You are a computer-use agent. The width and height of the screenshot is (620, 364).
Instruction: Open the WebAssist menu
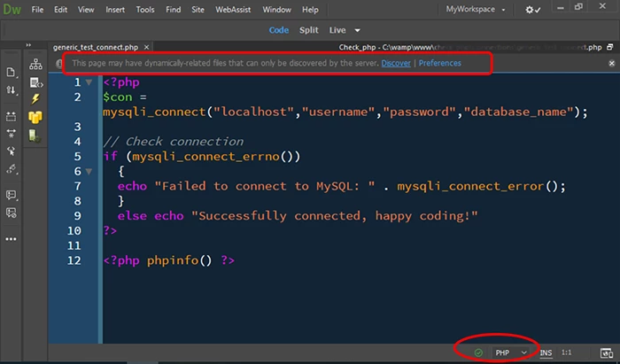pyautogui.click(x=233, y=10)
